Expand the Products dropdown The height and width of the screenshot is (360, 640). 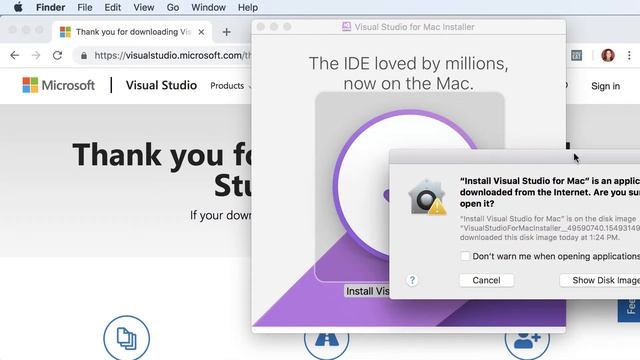click(x=230, y=86)
